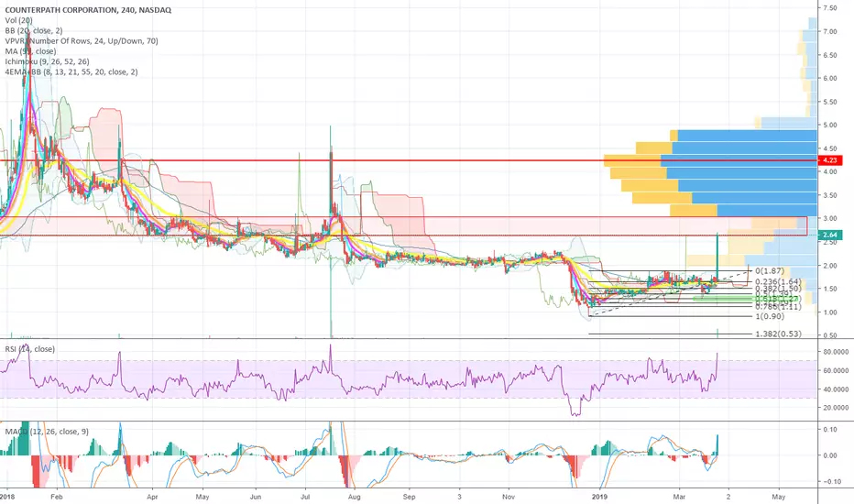Image resolution: width=854 pixels, height=504 pixels.
Task: Click the RSI (14, close) pane label
Action: pos(30,349)
